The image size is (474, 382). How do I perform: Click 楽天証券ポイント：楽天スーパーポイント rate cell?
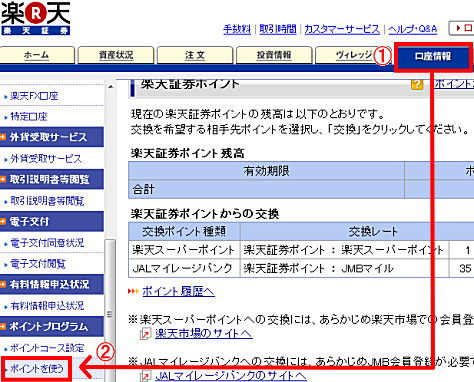(x=344, y=250)
